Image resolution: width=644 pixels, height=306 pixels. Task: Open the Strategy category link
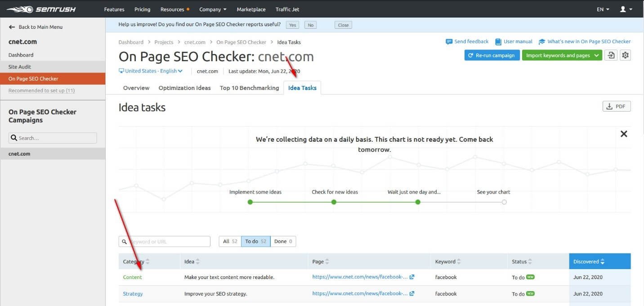coord(133,294)
